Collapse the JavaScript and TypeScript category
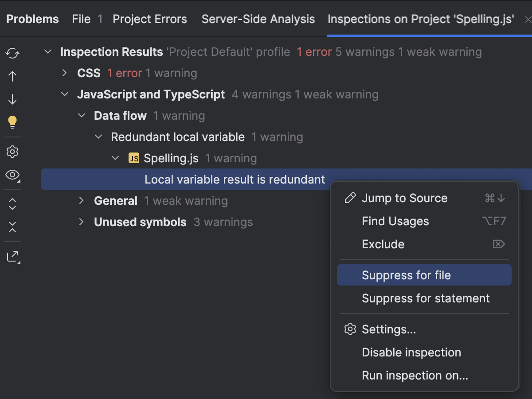 pos(65,94)
